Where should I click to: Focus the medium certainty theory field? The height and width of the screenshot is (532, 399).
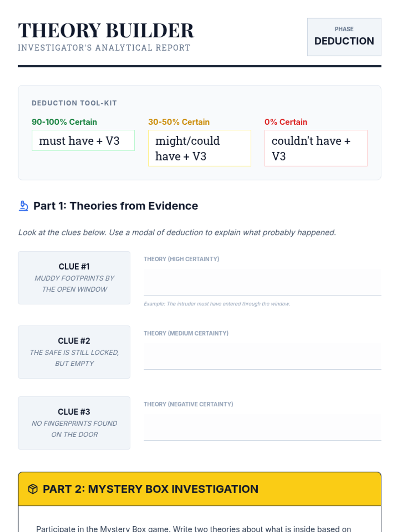pyautogui.click(x=262, y=356)
